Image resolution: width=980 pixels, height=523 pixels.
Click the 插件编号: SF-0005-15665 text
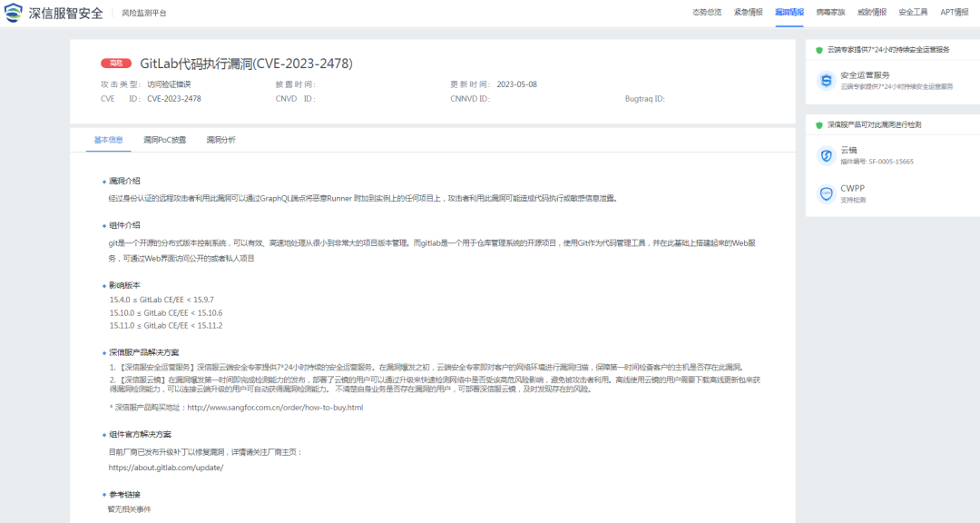click(877, 162)
